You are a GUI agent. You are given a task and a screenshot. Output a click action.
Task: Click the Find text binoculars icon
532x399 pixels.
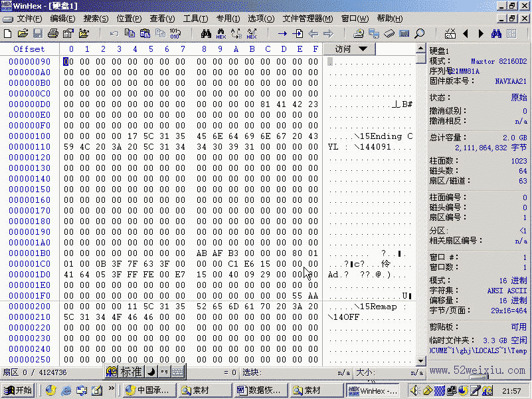click(205, 33)
